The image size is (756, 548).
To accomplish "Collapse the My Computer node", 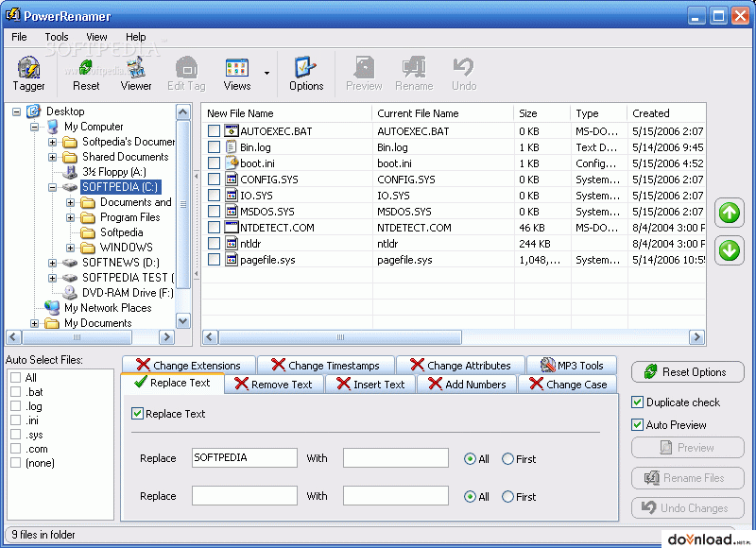I will coord(34,128).
